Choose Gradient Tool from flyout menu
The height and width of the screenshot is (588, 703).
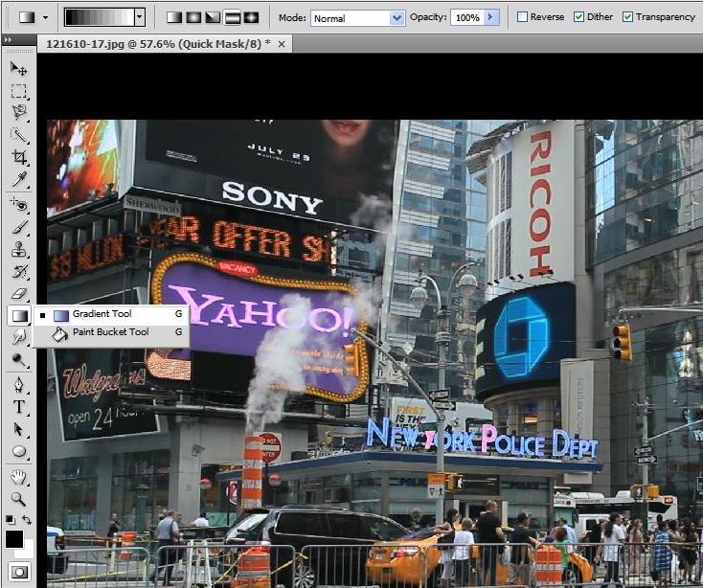coord(111,314)
